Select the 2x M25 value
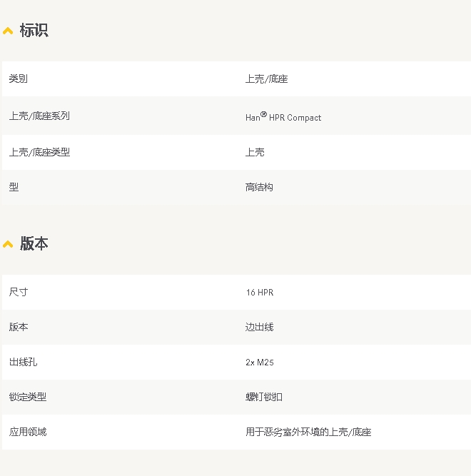The width and height of the screenshot is (471, 476). point(260,363)
